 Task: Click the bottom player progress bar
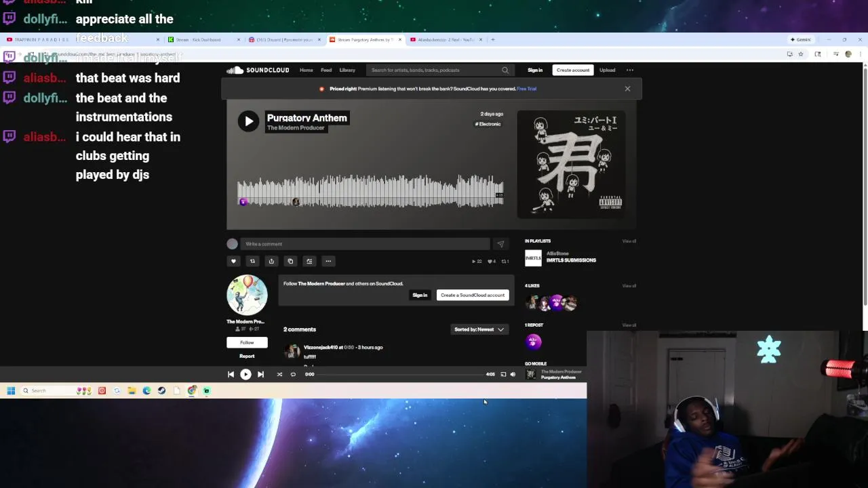[400, 374]
